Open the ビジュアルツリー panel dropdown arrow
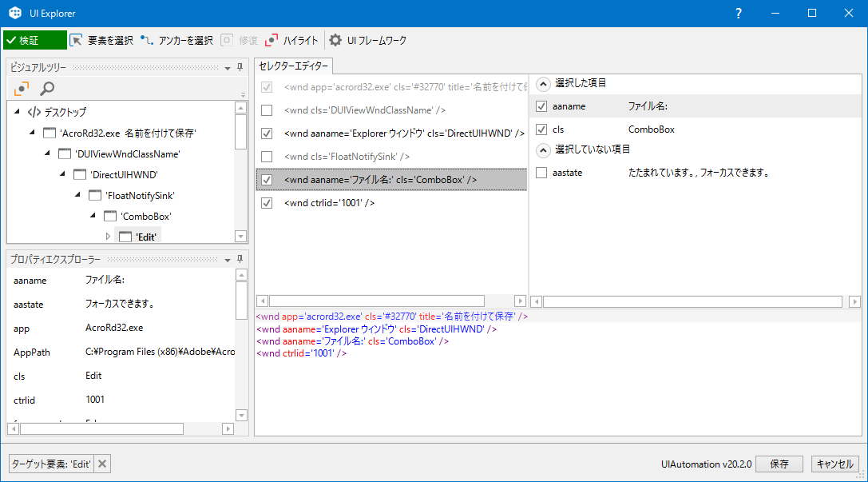The image size is (868, 482). click(228, 68)
